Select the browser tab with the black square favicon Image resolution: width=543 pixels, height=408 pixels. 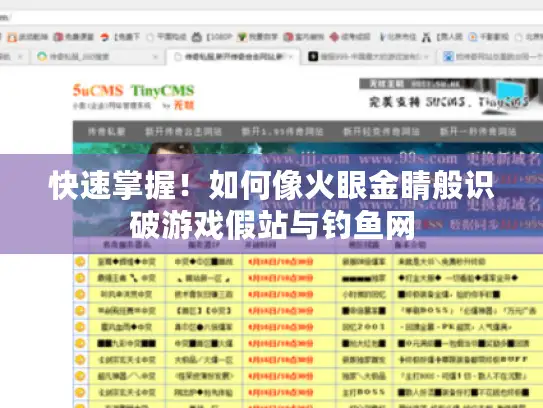[x=369, y=56]
